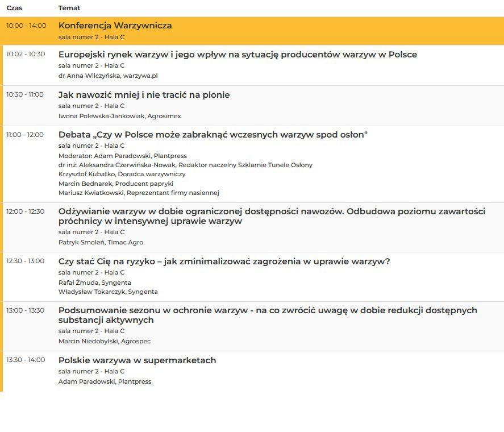Open the Europejski rynek warzyw session title

238,55
